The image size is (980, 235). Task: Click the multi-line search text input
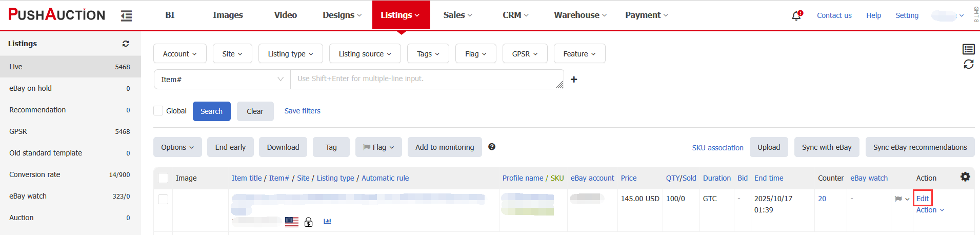point(426,79)
